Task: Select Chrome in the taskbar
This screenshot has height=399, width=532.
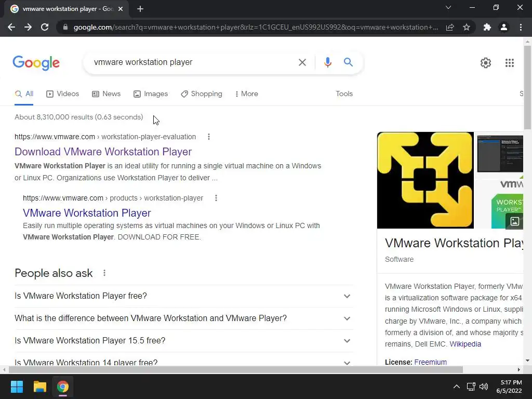Action: 63,387
